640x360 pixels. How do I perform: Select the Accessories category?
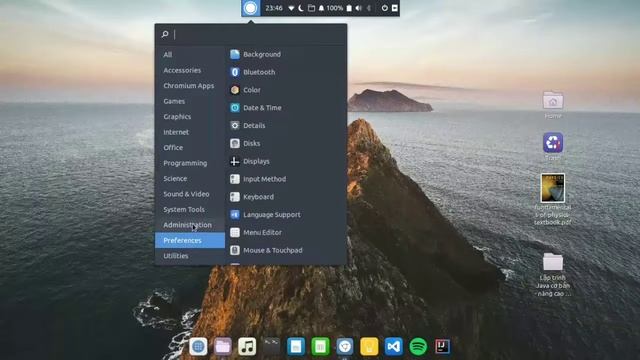tap(190, 70)
